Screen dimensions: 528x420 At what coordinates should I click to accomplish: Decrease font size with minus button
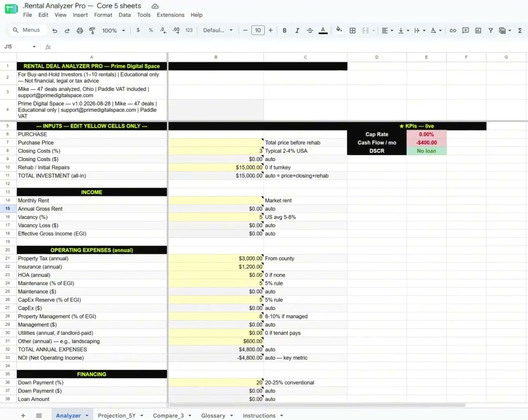(245, 30)
